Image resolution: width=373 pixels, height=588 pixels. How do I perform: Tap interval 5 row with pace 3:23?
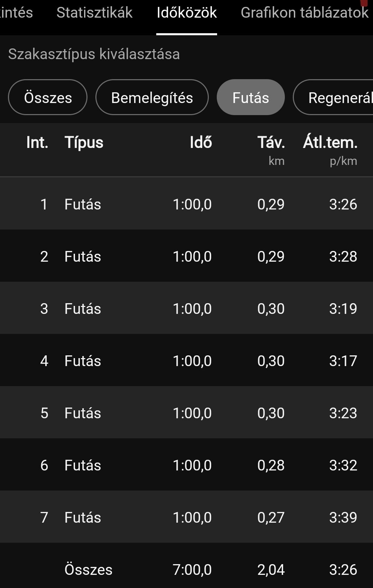[186, 412]
